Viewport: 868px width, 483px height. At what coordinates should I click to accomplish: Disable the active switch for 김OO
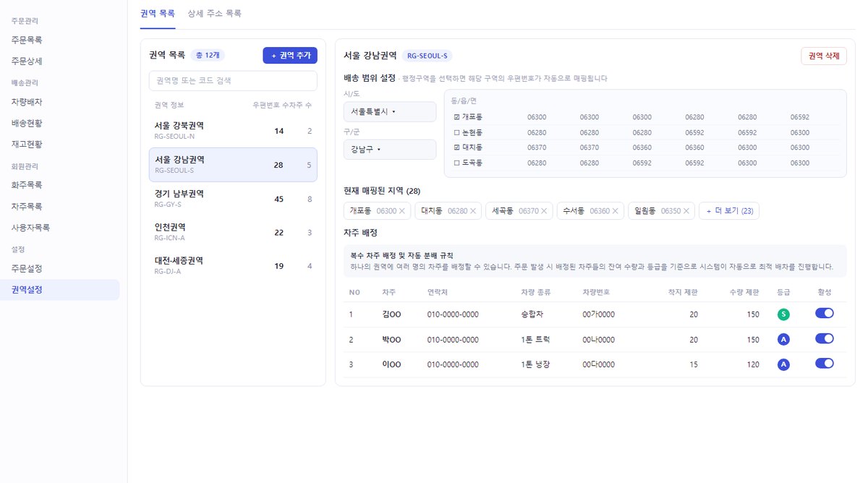point(825,313)
